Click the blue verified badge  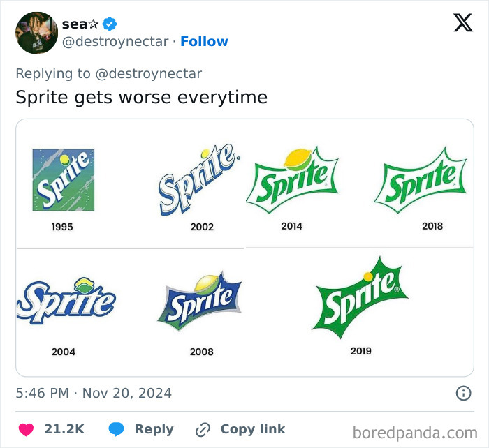click(110, 24)
